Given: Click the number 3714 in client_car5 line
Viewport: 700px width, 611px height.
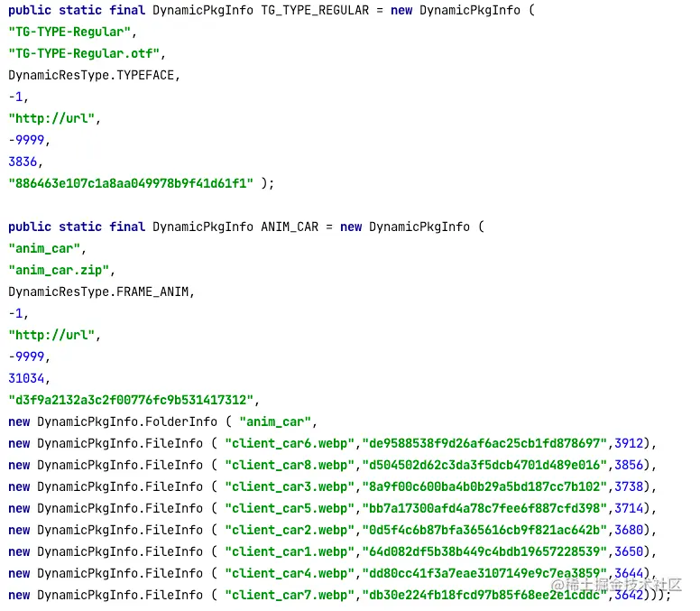Looking at the screenshot, I should 629,508.
